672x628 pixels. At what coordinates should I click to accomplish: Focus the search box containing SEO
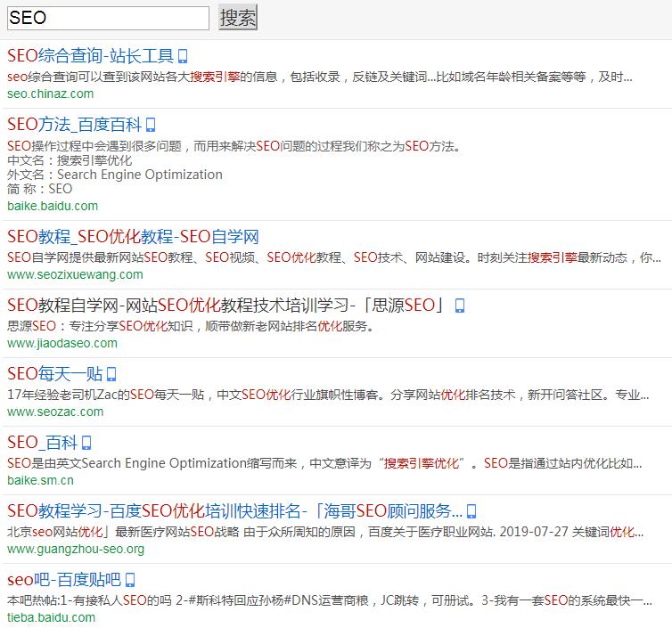click(x=108, y=18)
